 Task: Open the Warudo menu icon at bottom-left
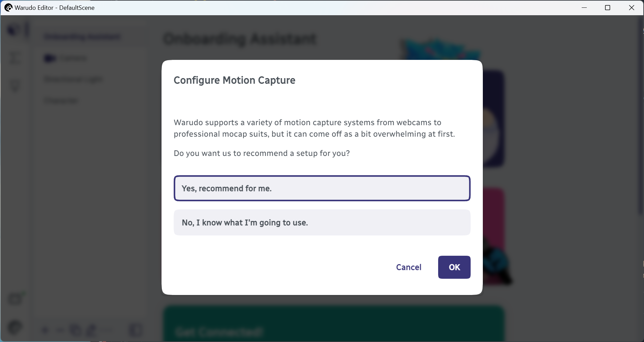pos(15,328)
